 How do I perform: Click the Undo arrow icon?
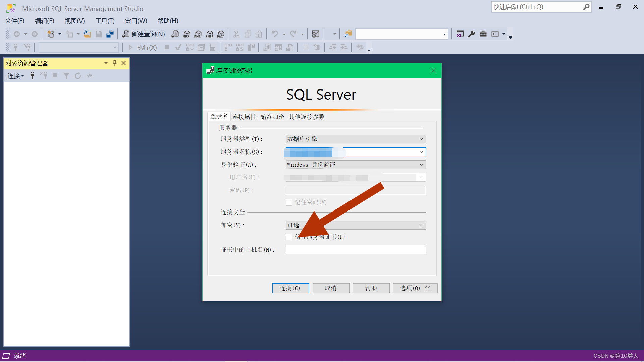point(275,34)
